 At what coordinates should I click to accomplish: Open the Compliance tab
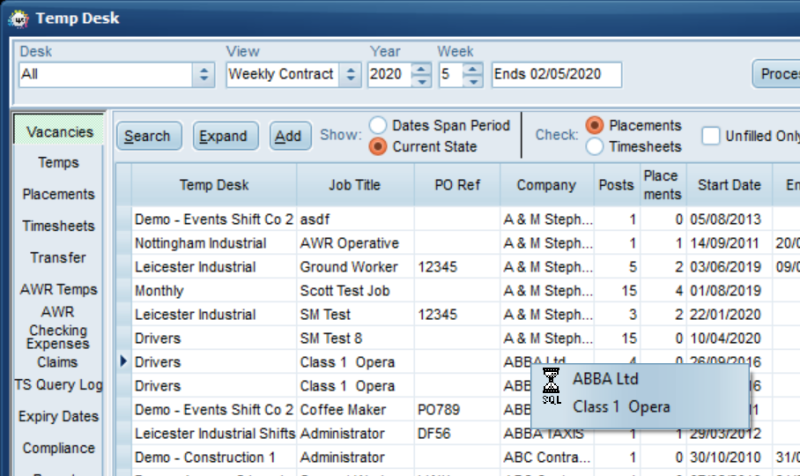click(58, 448)
